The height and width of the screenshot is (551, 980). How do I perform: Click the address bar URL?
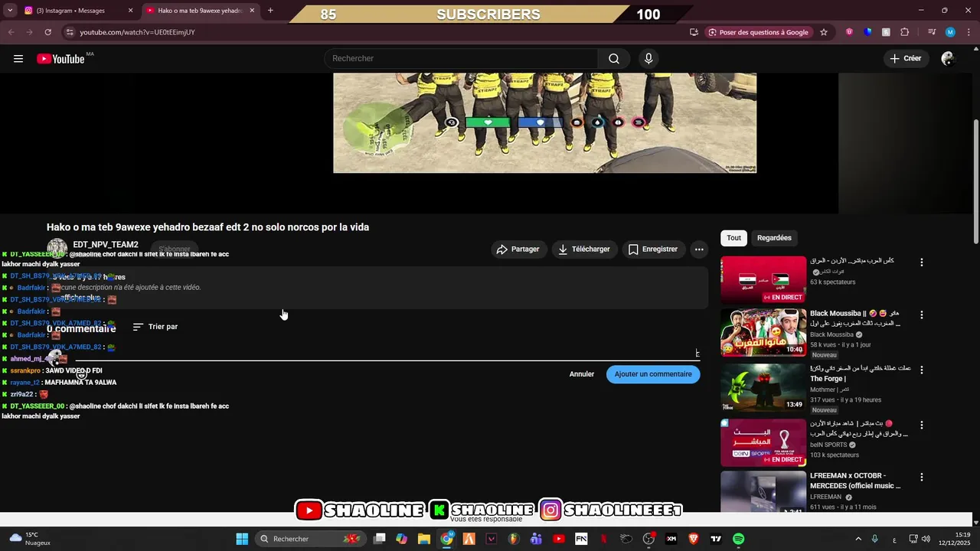pos(138,32)
